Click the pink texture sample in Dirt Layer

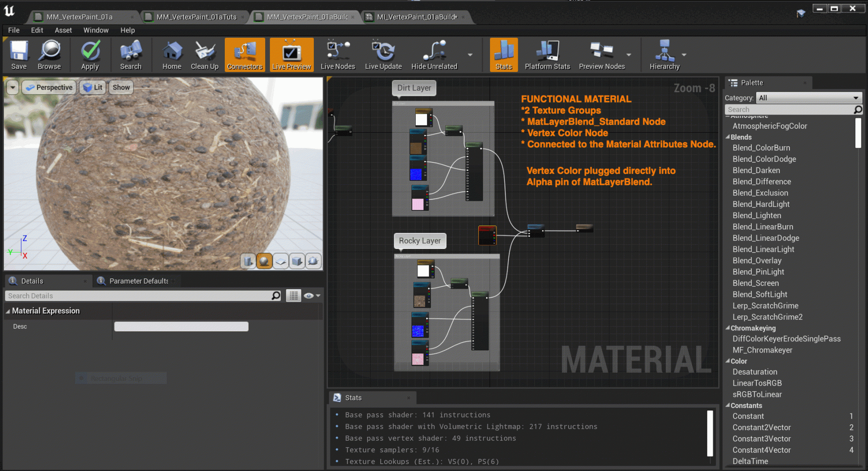point(418,204)
